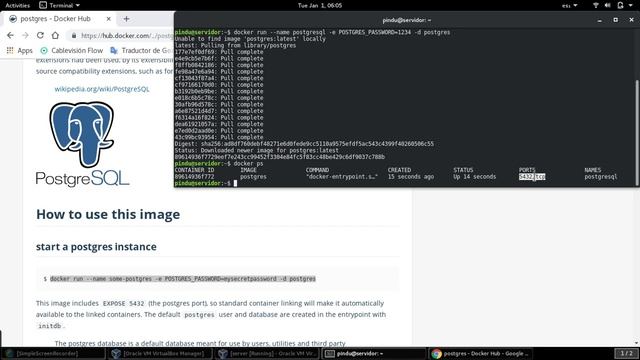The image size is (640, 360).
Task: Go back in Chrome browser
Action: (x=10, y=36)
